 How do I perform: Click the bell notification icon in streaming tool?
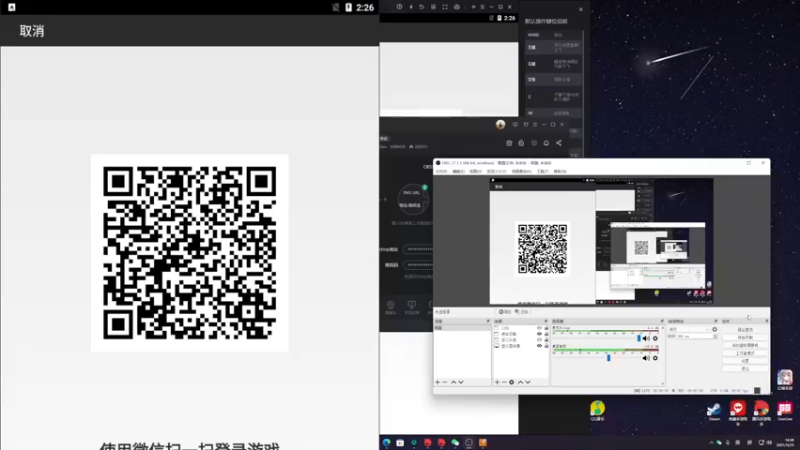(546, 143)
